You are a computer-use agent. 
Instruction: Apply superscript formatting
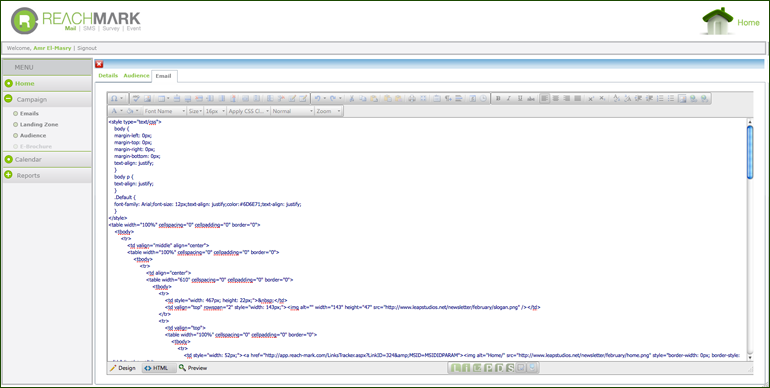(591, 99)
